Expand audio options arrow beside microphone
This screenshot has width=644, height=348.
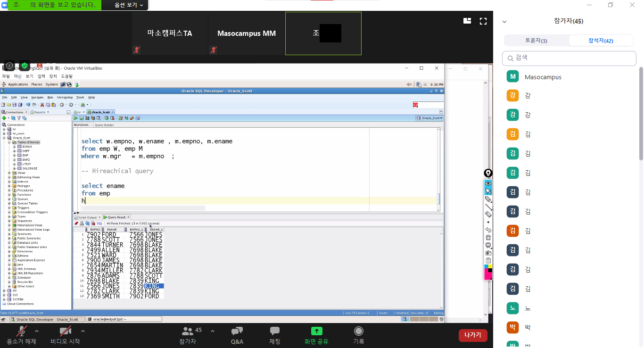(37, 331)
